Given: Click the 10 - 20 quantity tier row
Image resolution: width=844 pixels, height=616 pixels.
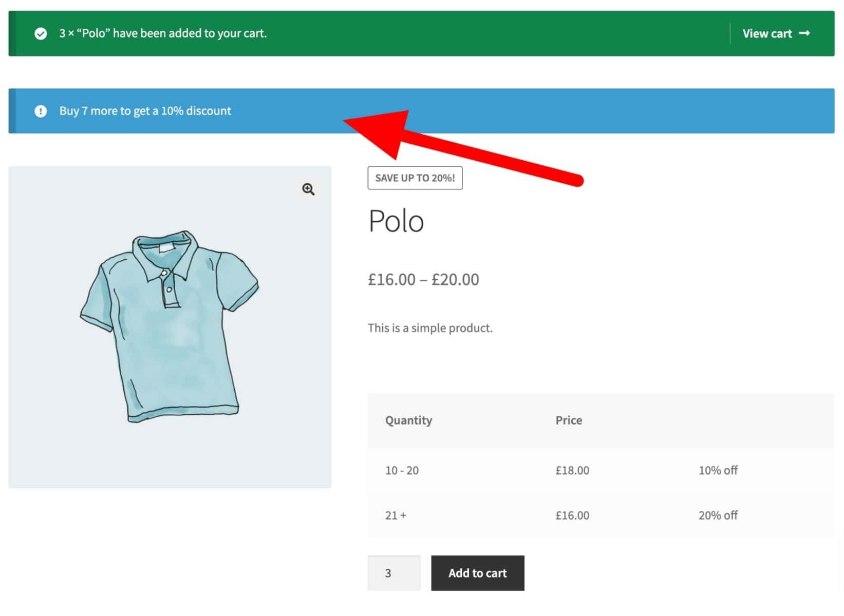Looking at the screenshot, I should click(x=601, y=470).
